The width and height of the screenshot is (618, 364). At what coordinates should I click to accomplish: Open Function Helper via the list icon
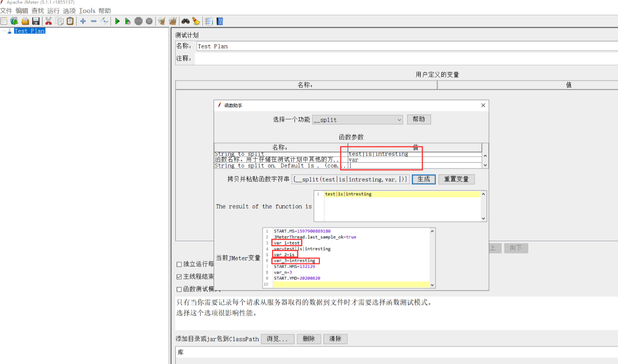coord(208,21)
